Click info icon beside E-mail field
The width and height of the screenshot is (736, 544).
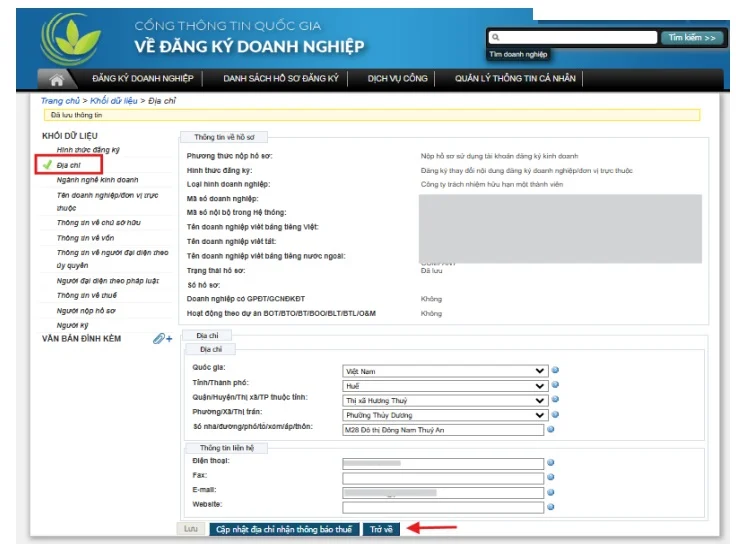[x=551, y=492]
